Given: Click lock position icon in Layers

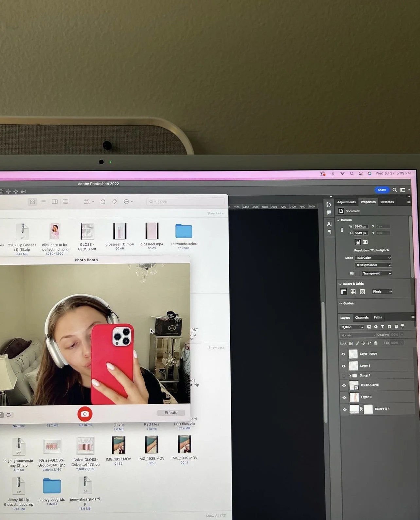Looking at the screenshot, I should [x=363, y=343].
